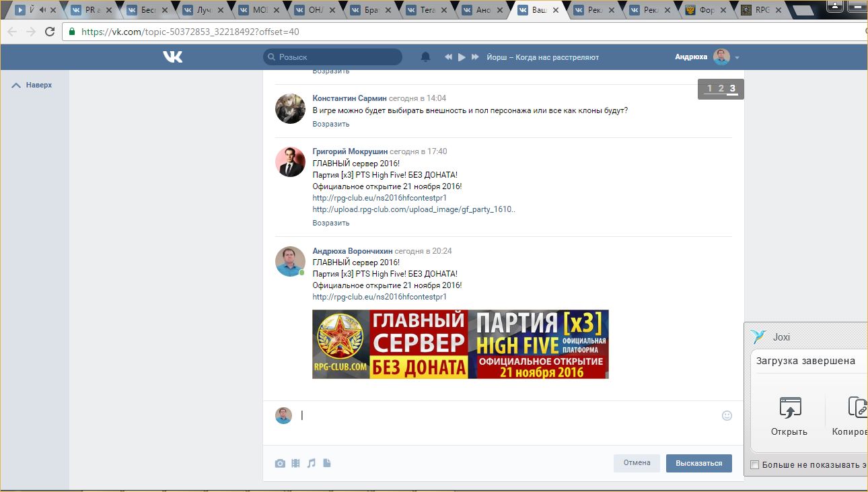Attach a video with the film icon
The height and width of the screenshot is (492, 868).
295,463
